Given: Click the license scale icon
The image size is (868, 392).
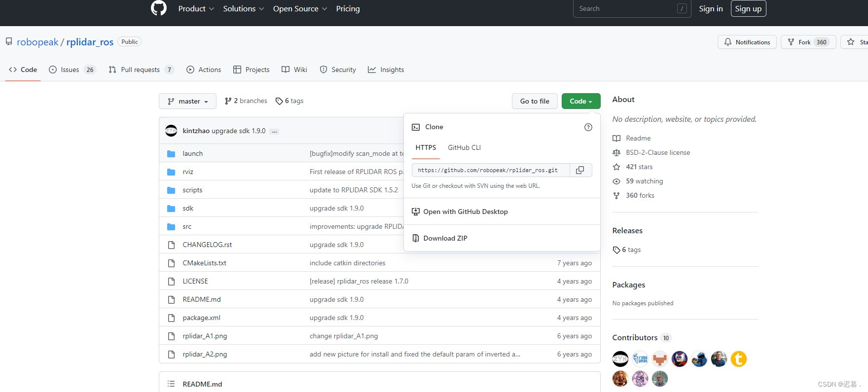Looking at the screenshot, I should tap(616, 153).
